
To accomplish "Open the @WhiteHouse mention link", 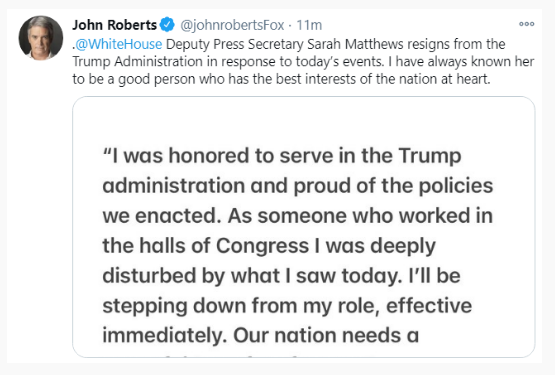I will click(x=119, y=44).
